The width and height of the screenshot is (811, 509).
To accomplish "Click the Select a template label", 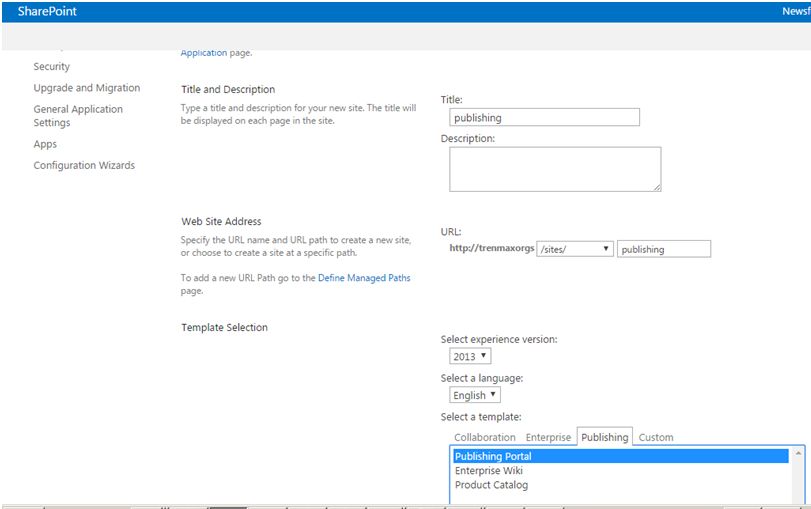I will pos(481,417).
